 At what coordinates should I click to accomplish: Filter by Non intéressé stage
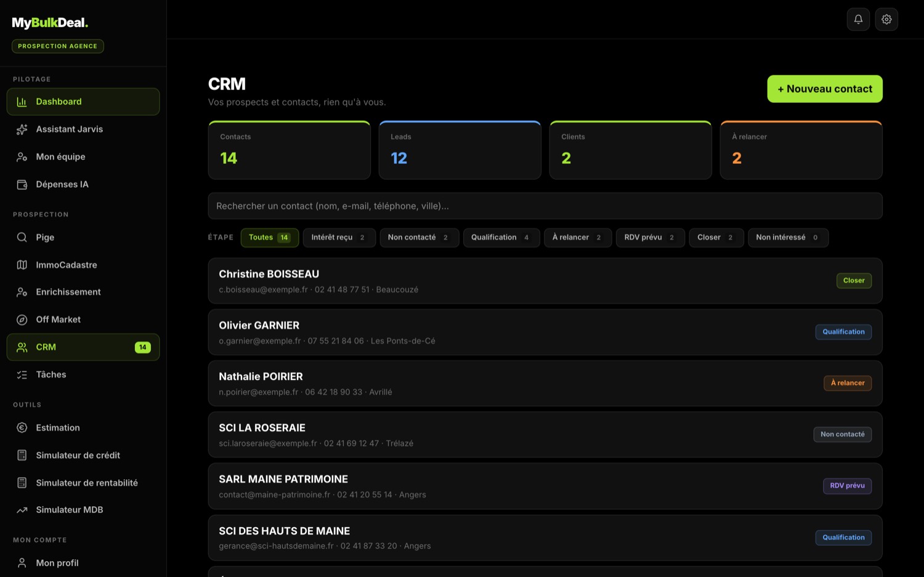click(788, 238)
